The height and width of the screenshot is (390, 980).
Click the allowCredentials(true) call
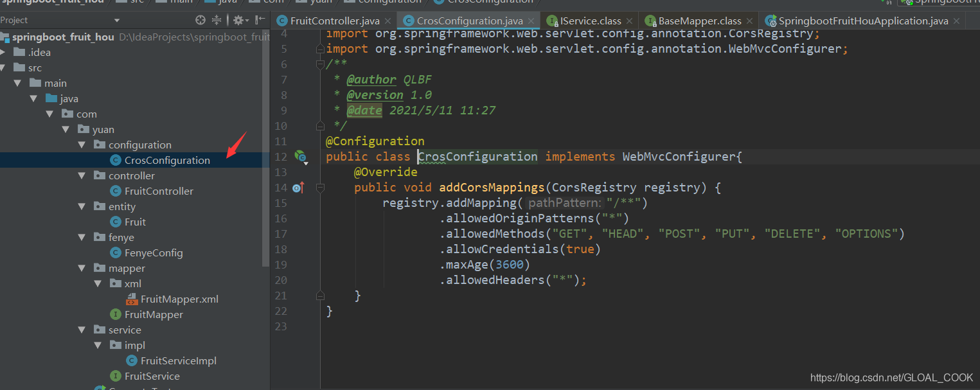point(520,249)
